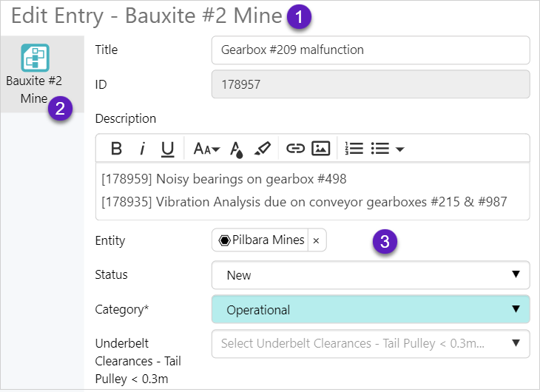
Task: Toggle bold formatting in the description toolbar
Action: (x=116, y=149)
